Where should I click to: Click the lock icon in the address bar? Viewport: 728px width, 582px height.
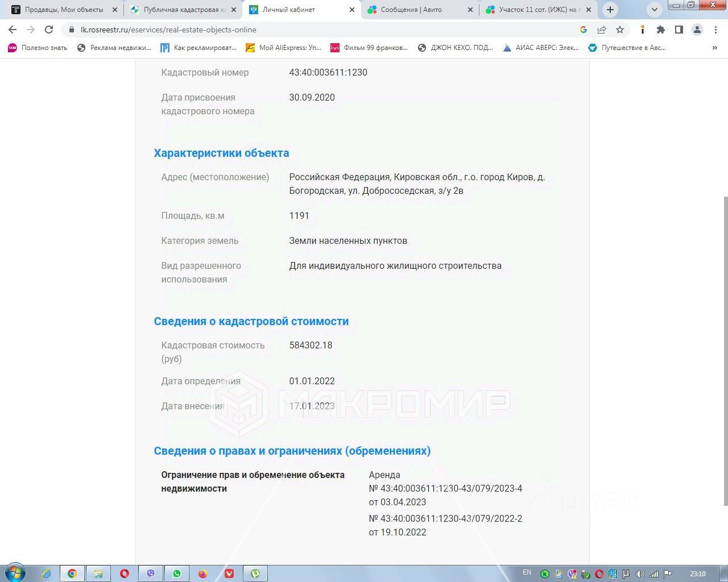coord(71,30)
